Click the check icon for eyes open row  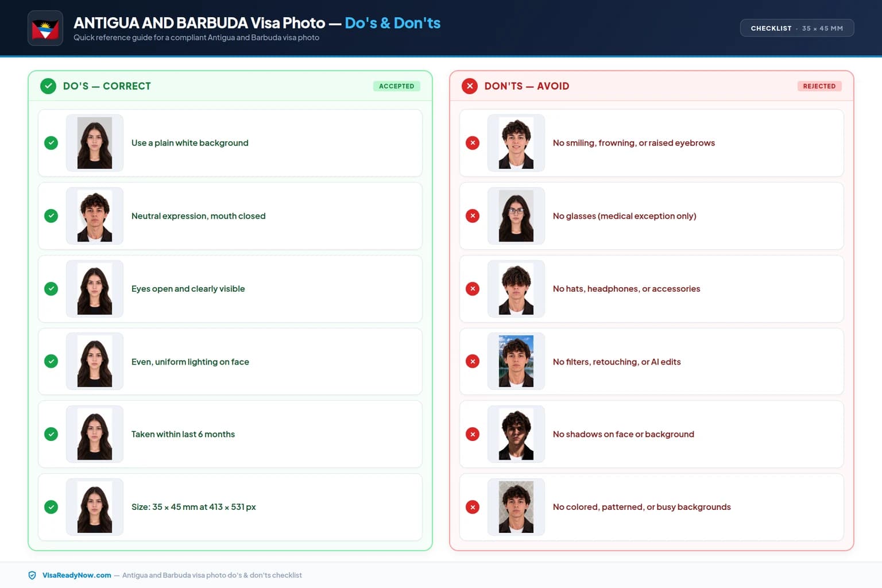[x=51, y=289]
